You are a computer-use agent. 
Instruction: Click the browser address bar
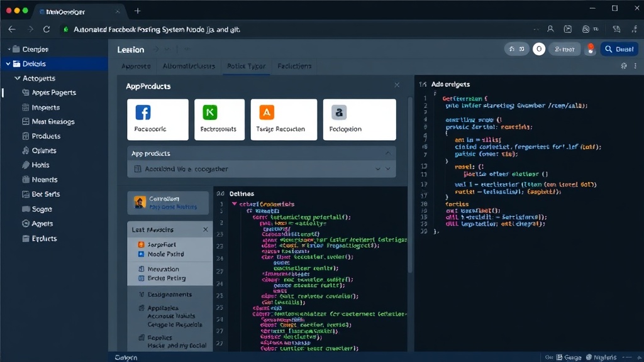(x=296, y=30)
